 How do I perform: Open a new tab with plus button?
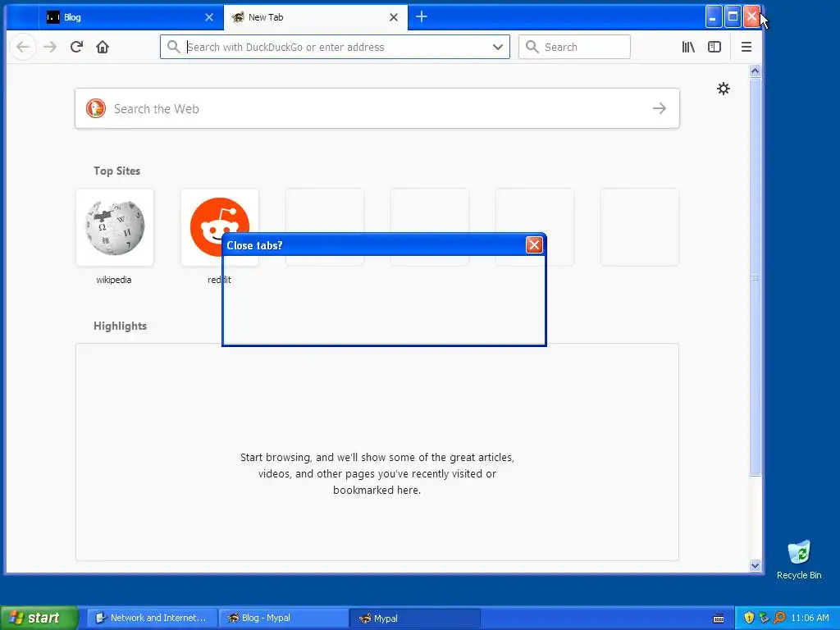pyautogui.click(x=422, y=16)
